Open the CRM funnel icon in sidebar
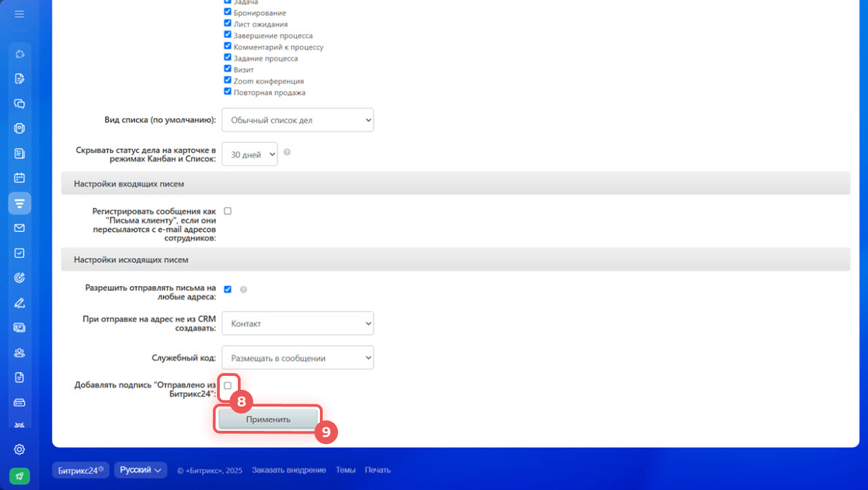The width and height of the screenshot is (868, 490). [x=19, y=203]
